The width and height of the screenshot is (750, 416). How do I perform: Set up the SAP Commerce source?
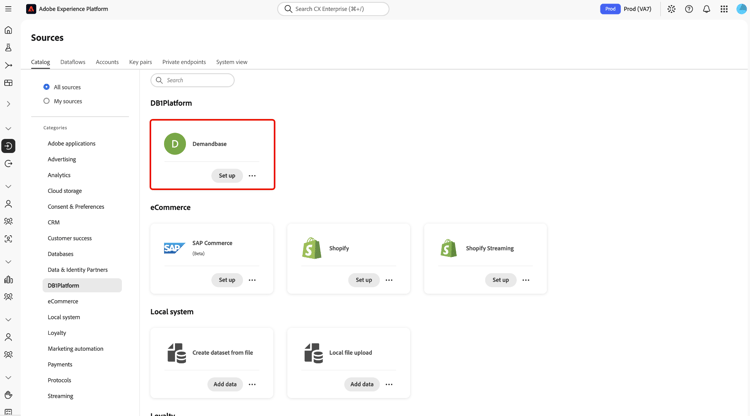coord(227,280)
